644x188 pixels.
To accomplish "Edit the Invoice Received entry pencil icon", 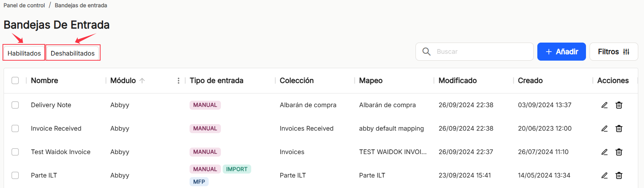I will [x=604, y=128].
